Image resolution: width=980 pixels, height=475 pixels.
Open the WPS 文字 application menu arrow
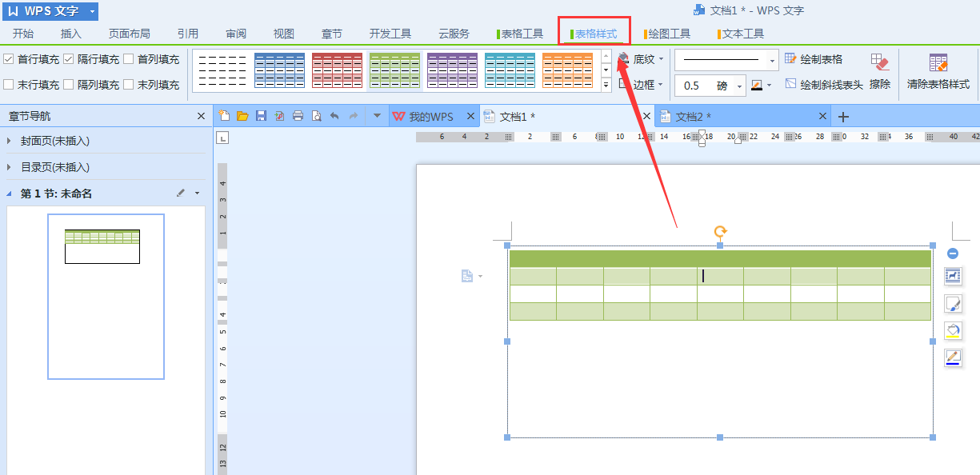[93, 11]
